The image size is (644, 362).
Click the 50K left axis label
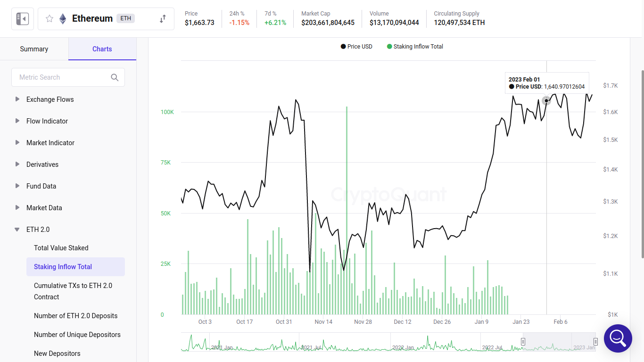coord(165,214)
